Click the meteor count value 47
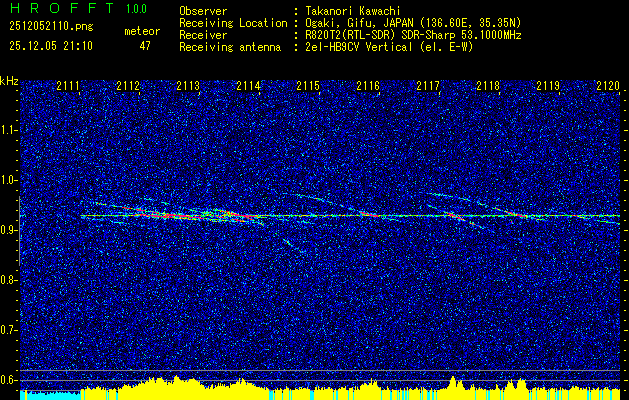Image resolution: width=629 pixels, height=400 pixels. pyautogui.click(x=145, y=46)
